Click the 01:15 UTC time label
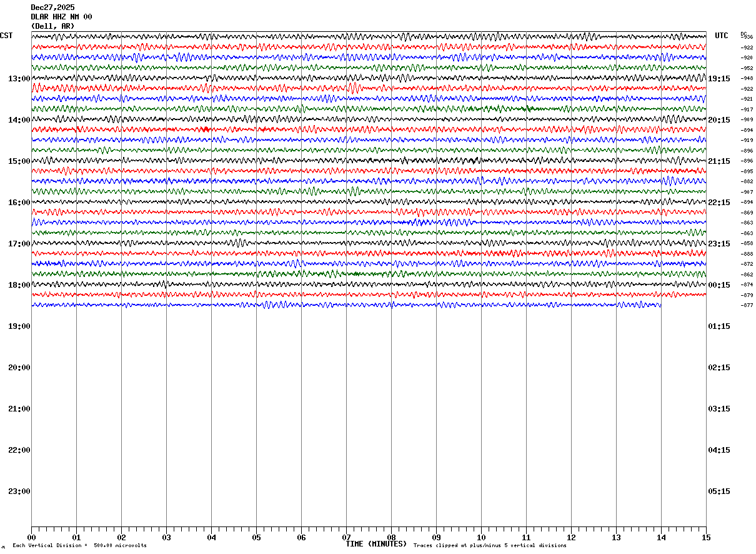This screenshot has height=554, width=756. pyautogui.click(x=719, y=326)
